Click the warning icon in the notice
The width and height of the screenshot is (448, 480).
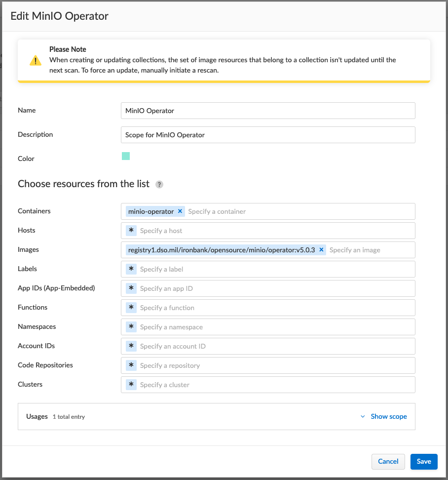point(36,60)
